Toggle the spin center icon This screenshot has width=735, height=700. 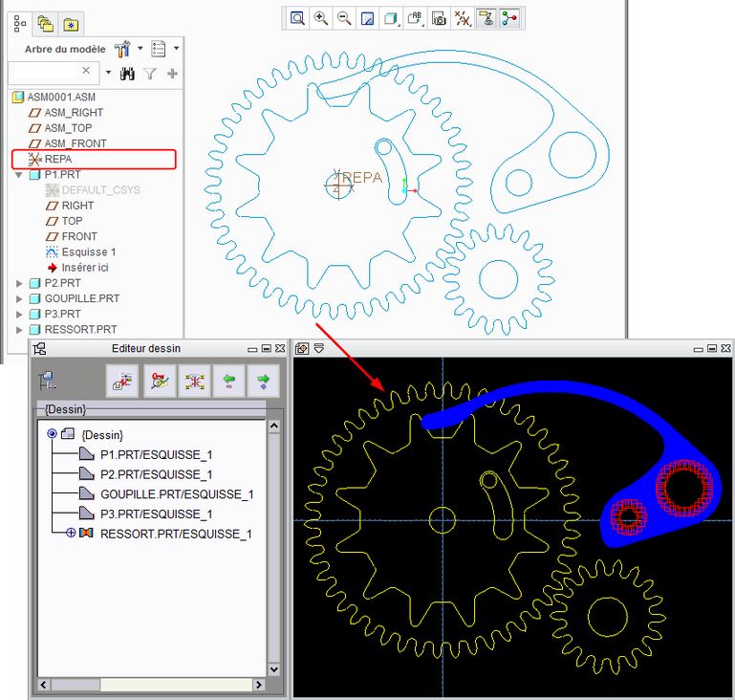pos(510,19)
